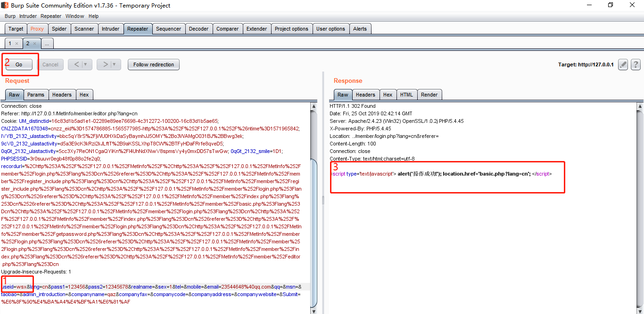The image size is (644, 314).
Task: Go forward with the next history arrow
Action: click(x=106, y=64)
